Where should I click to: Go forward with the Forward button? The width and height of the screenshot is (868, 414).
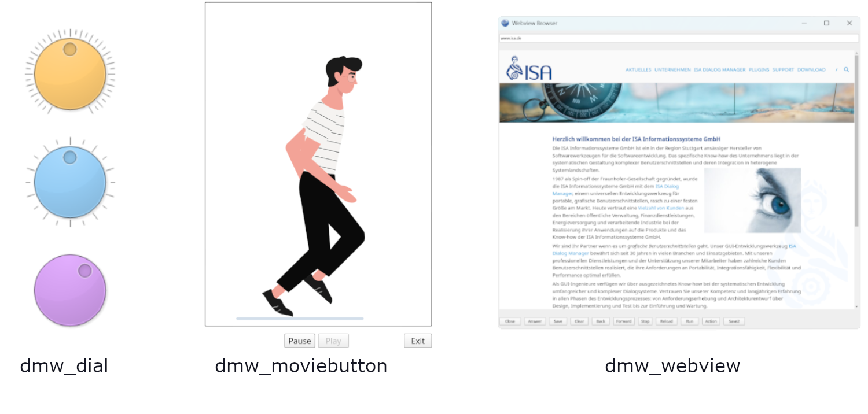[624, 321]
